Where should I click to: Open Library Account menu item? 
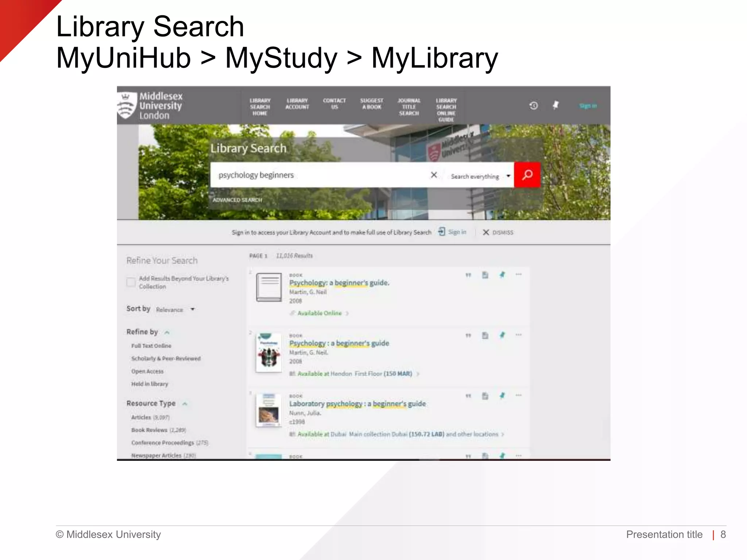(297, 104)
